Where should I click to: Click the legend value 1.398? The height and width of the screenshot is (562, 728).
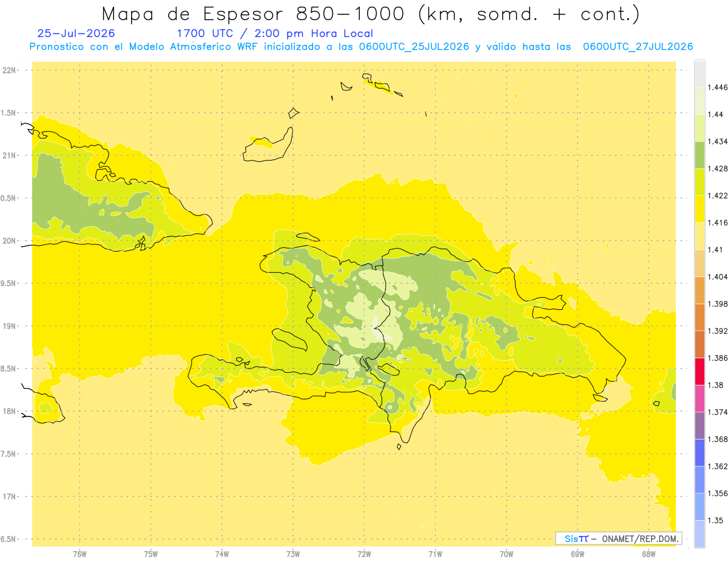(719, 304)
